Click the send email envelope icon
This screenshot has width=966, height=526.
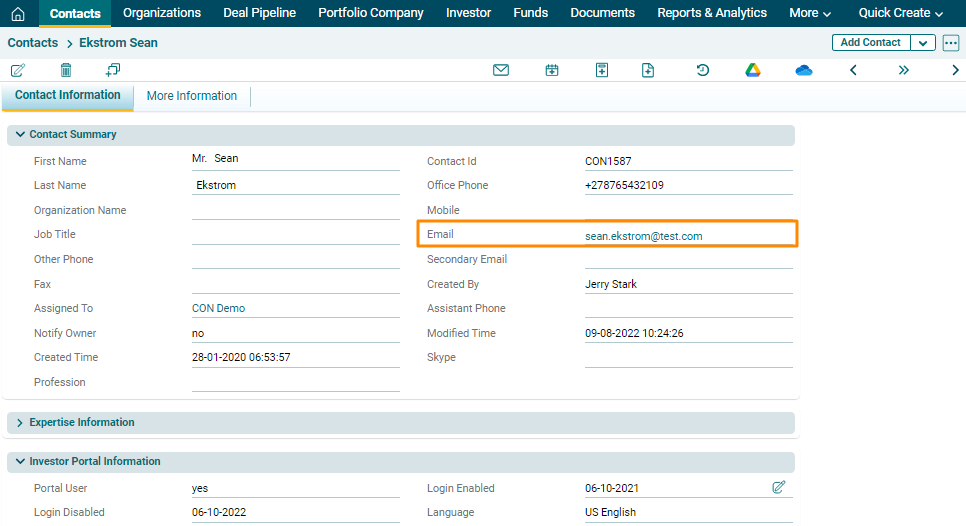click(x=501, y=70)
